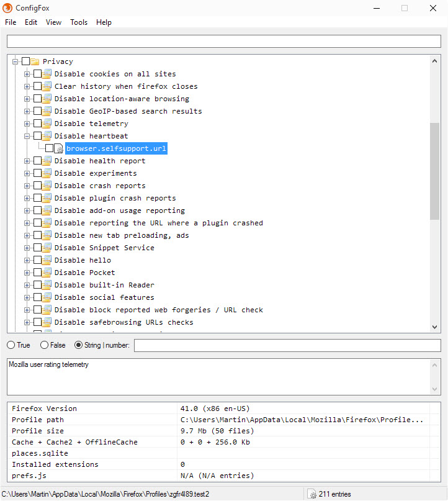Expand the Disable Snippet Service node
The width and height of the screenshot is (448, 501).
point(27,248)
